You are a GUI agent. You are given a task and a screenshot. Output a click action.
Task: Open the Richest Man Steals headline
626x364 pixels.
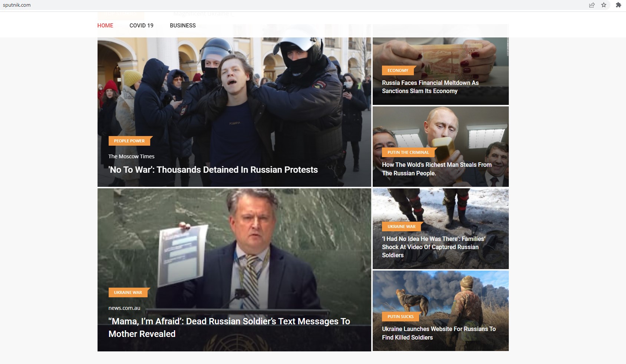(x=436, y=169)
